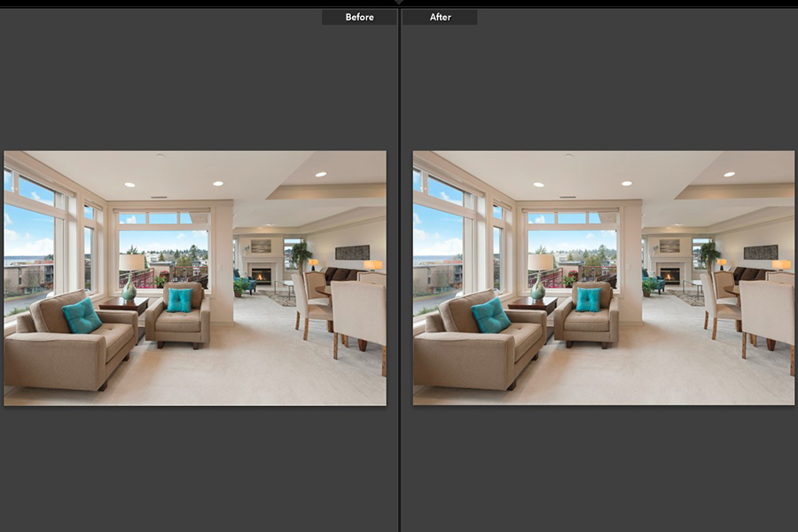Click the small panel arrow at top center

click(399, 2)
